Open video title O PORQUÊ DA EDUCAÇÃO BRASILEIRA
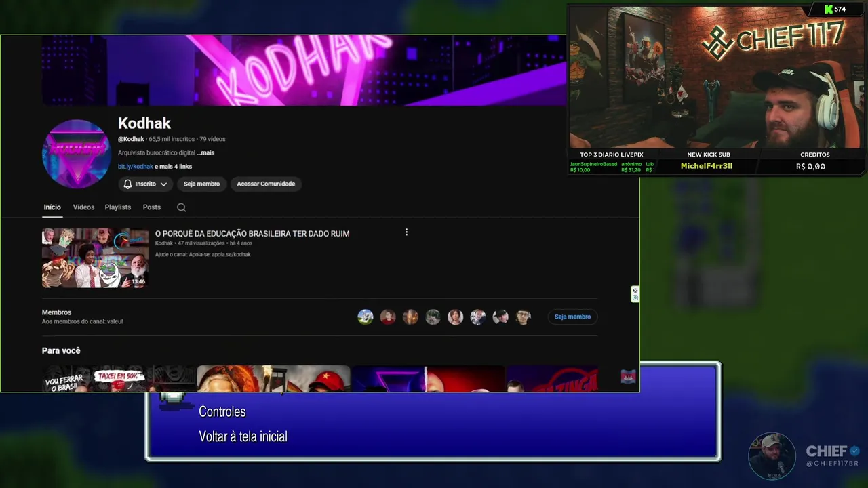 [252, 234]
